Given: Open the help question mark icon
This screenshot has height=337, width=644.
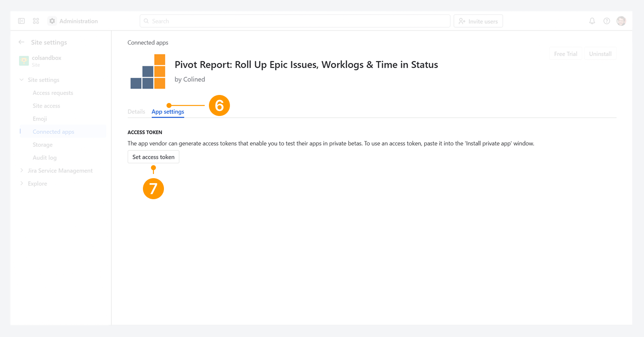Looking at the screenshot, I should (607, 21).
